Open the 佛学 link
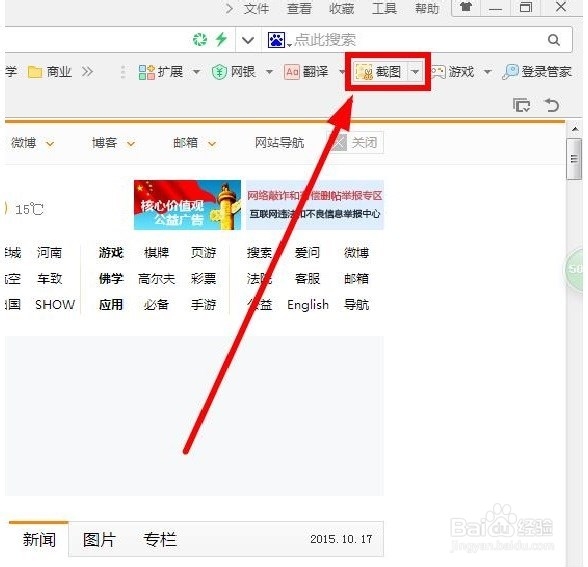This screenshot has width=588, height=567. pyautogui.click(x=111, y=279)
